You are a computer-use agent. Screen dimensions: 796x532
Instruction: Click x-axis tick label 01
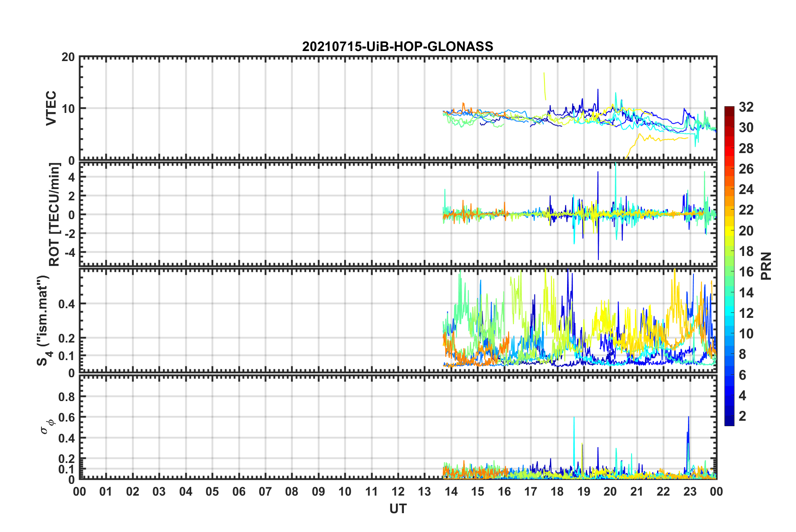click(106, 491)
